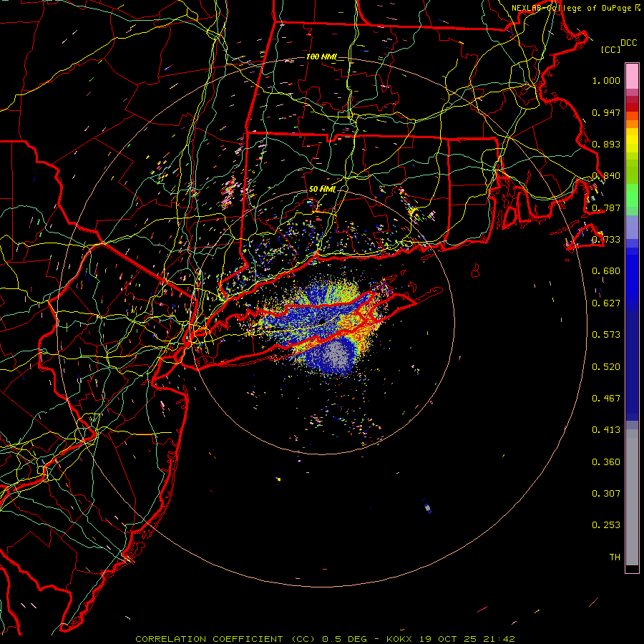Image resolution: width=644 pixels, height=644 pixels.
Task: Click the DCC label above the color scale
Action: pyautogui.click(x=628, y=43)
